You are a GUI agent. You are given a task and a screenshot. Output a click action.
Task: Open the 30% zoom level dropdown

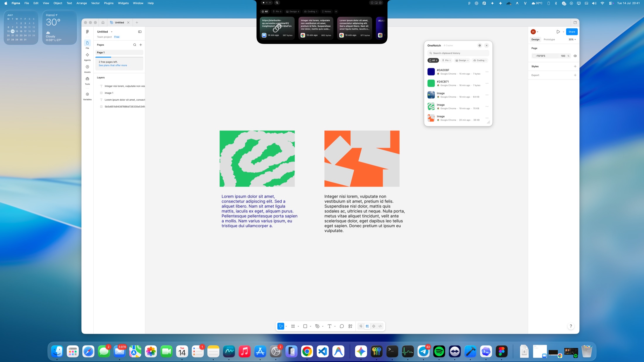(572, 40)
